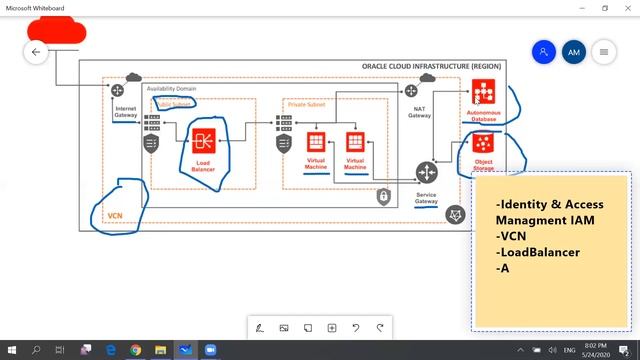The image size is (640, 360).
Task: Select the pen inking tool
Action: point(260,328)
